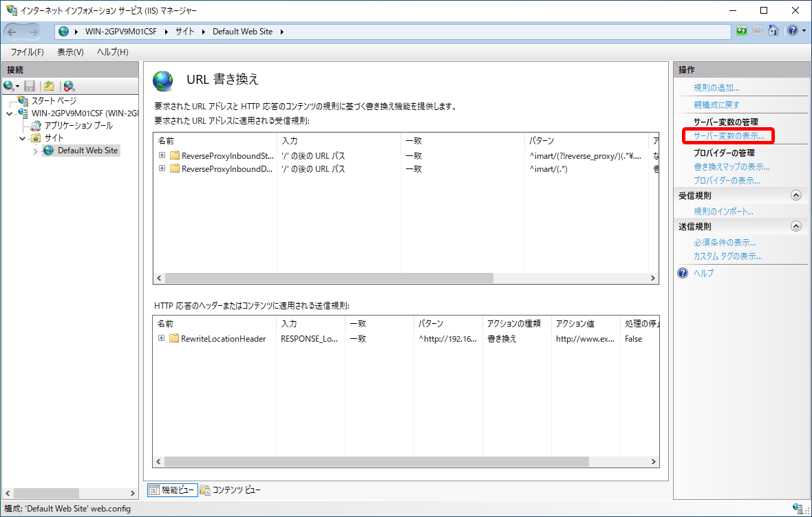Image resolution: width=812 pixels, height=517 pixels.
Task: Select Default Web Site in tree
Action: click(x=87, y=150)
